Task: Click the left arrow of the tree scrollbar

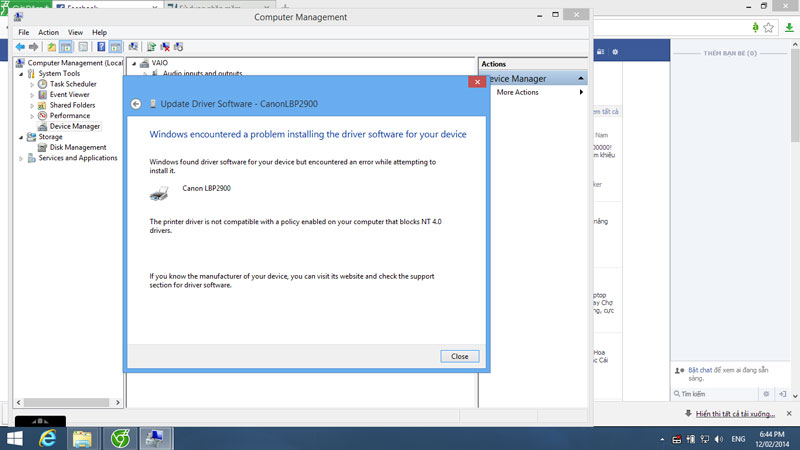Action: coord(19,403)
